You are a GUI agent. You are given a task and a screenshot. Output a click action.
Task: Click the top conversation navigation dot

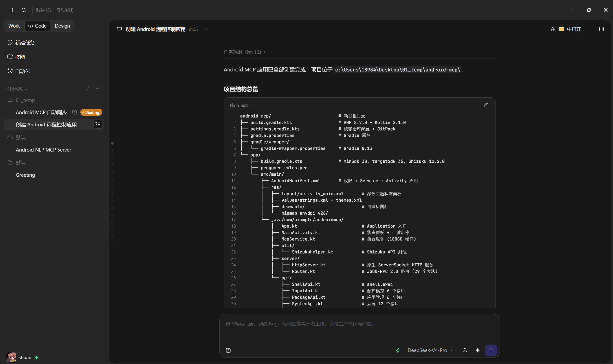(x=112, y=143)
